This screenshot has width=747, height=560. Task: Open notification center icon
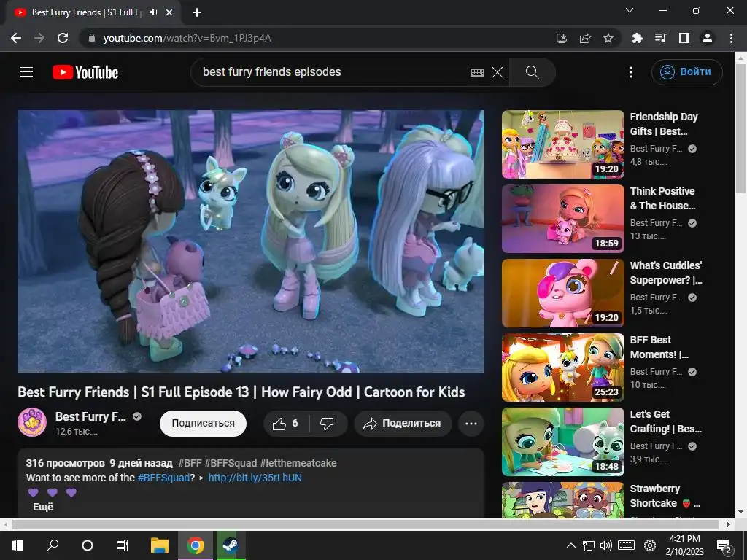(724, 547)
